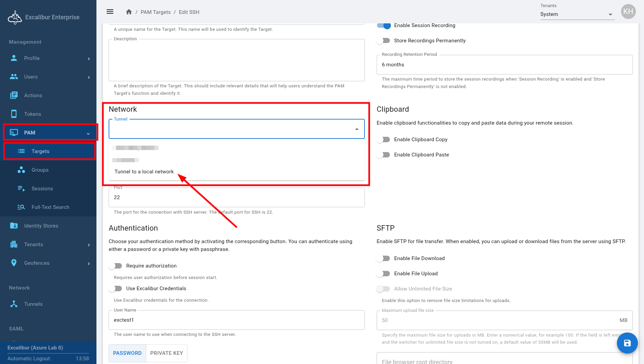Switch to the PRIVATE KEY tab
Screen dimensions: 644x364
166,353
